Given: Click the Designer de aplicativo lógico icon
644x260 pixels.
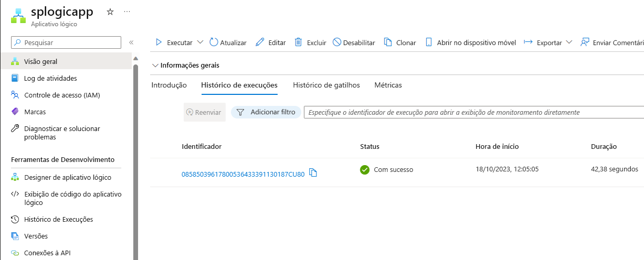Looking at the screenshot, I should pos(15,177).
